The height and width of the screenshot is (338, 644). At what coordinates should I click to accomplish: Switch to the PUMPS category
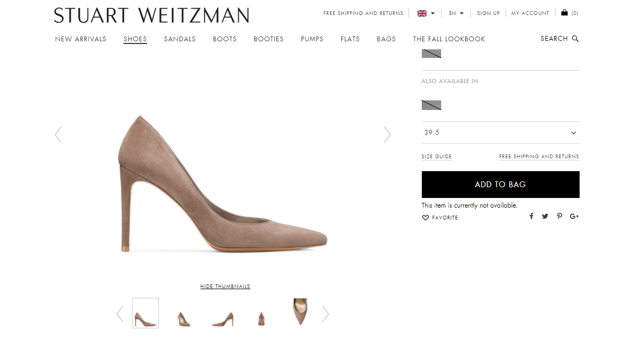pyautogui.click(x=312, y=39)
